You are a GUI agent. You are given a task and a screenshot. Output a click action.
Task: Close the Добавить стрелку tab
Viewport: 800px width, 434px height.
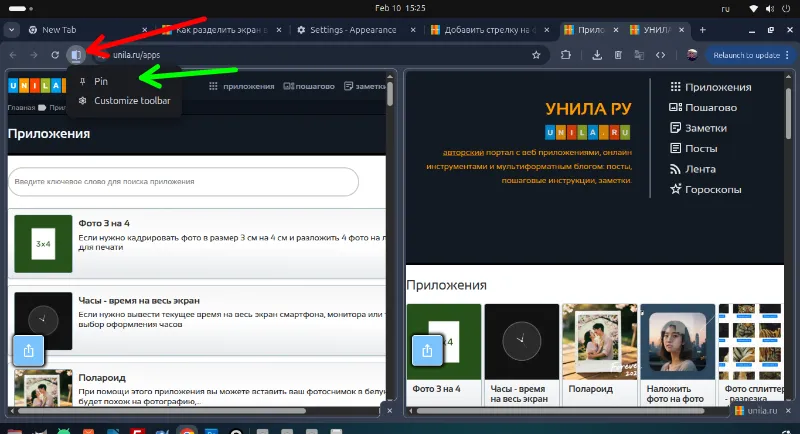(x=547, y=30)
